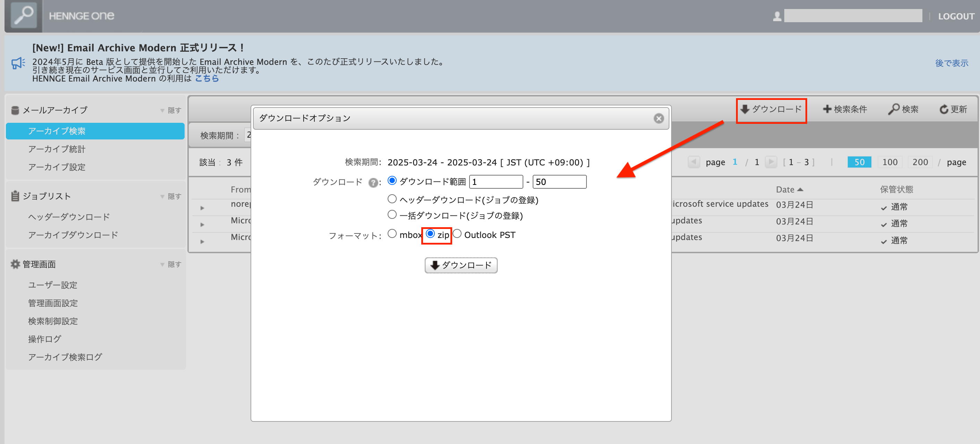Screen dimensions: 980x444
Task: Open アーカイブ設定 menu item
Action: tap(57, 167)
